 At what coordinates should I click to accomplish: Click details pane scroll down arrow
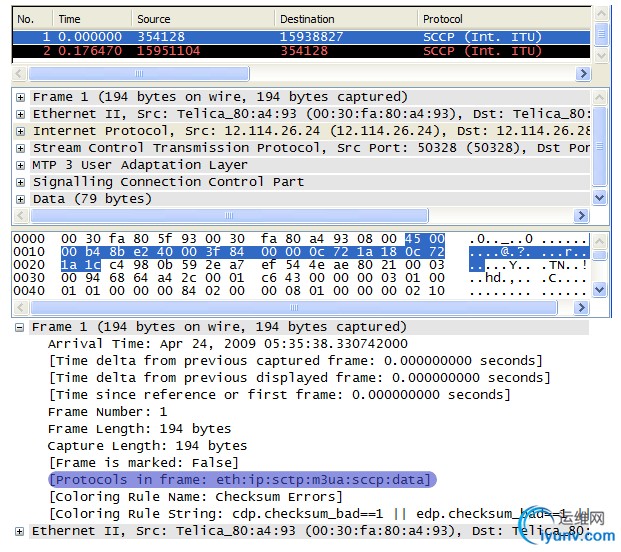[600, 197]
